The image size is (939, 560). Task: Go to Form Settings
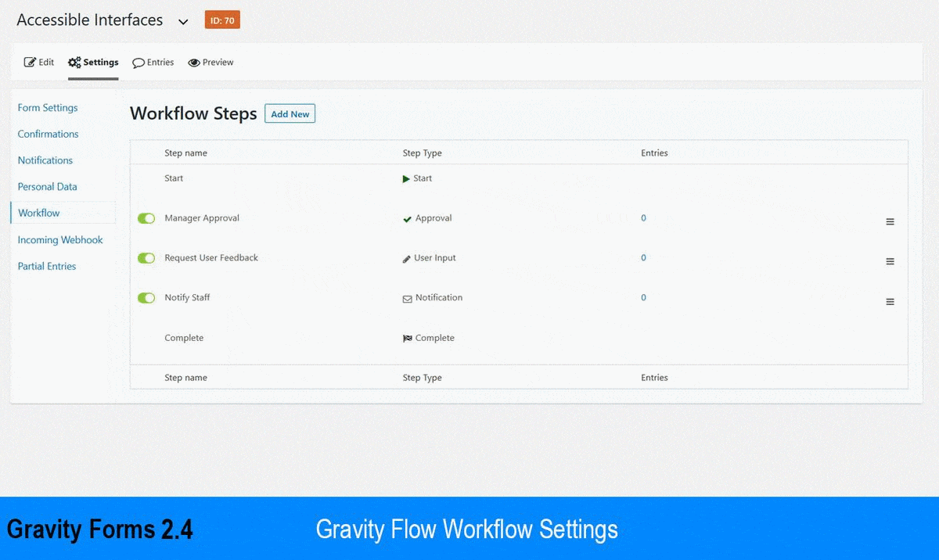[48, 108]
